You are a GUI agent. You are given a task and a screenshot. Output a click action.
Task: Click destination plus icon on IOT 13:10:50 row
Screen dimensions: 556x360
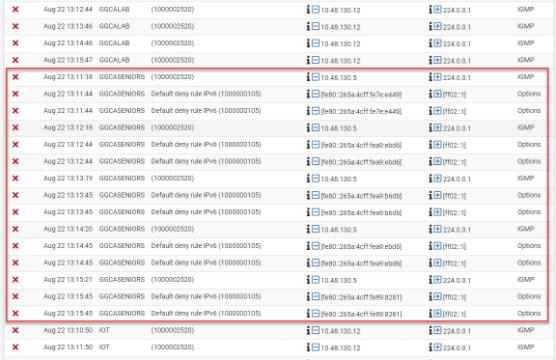(x=438, y=330)
